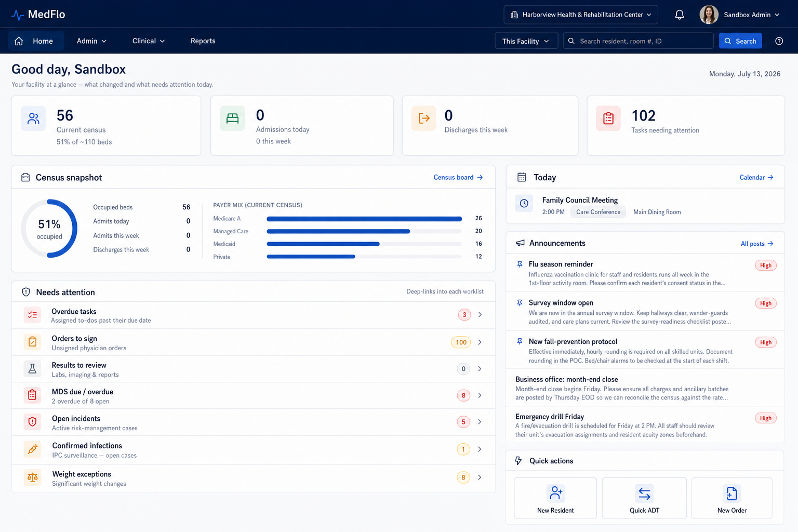Image resolution: width=798 pixels, height=532 pixels.
Task: Expand the Clinical menu
Action: point(149,41)
